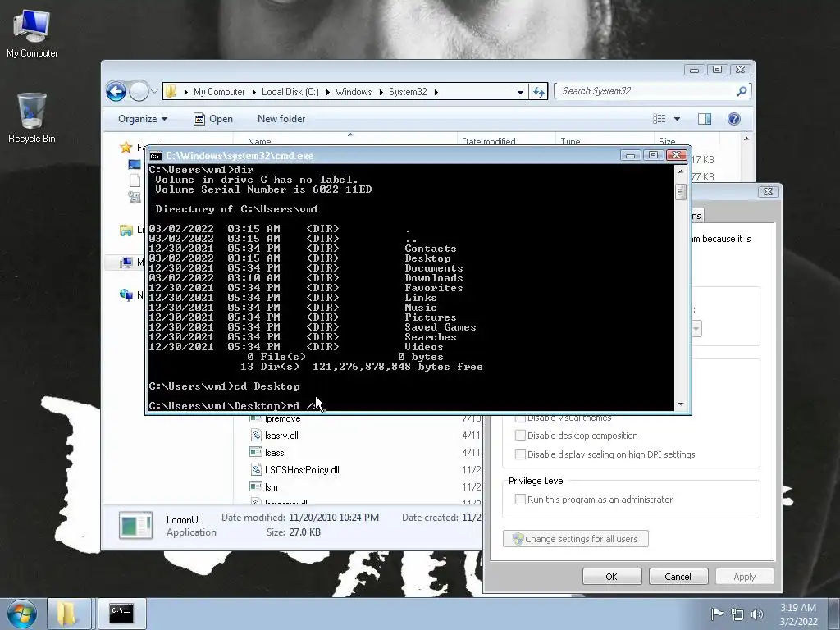Open compatibility mode dropdown in Properties
This screenshot has height=630, width=840.
click(x=696, y=328)
